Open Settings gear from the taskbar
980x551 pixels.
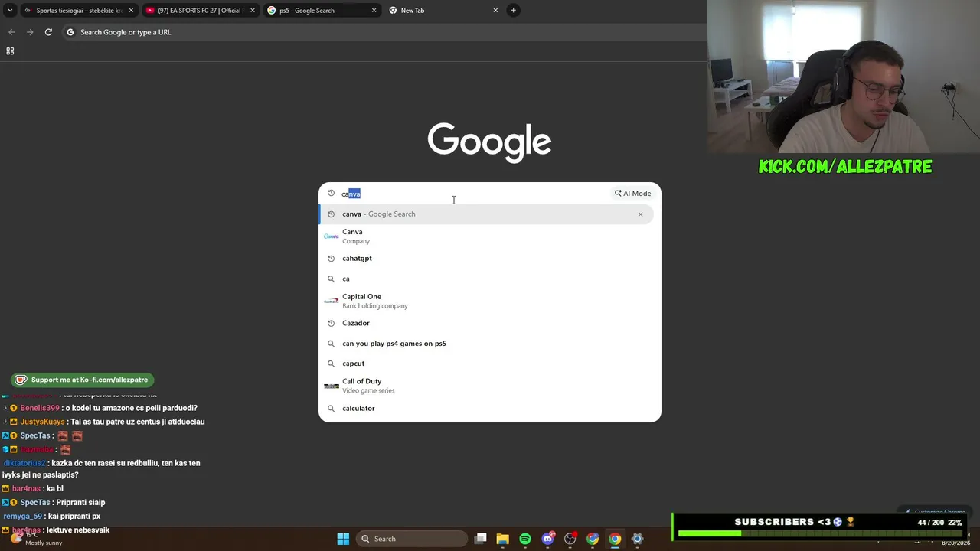click(x=637, y=539)
